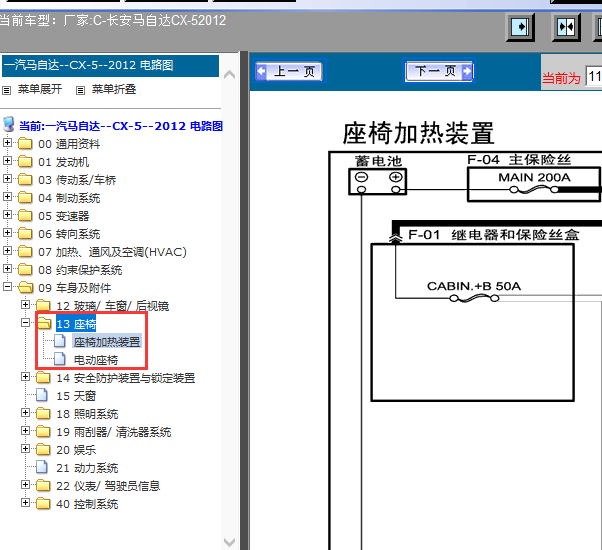The image size is (602, 550).
Task: Expand the 20 娱乐 folder
Action: [25, 448]
